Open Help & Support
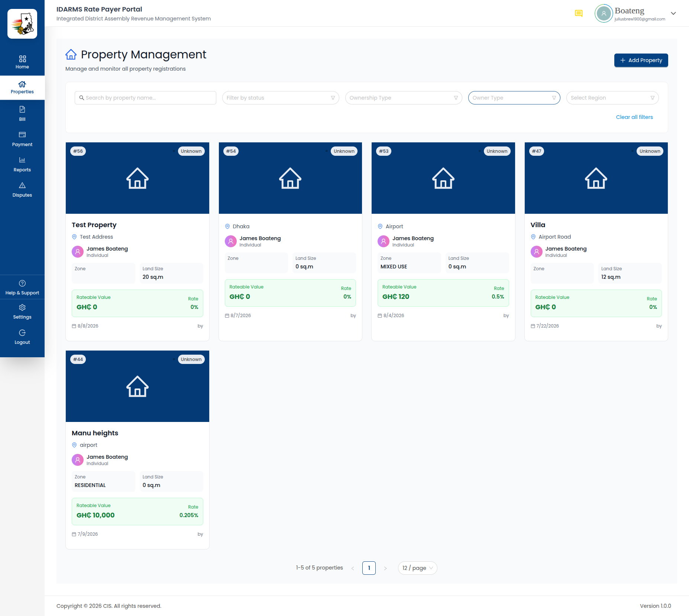The width and height of the screenshot is (689, 616). (x=22, y=287)
